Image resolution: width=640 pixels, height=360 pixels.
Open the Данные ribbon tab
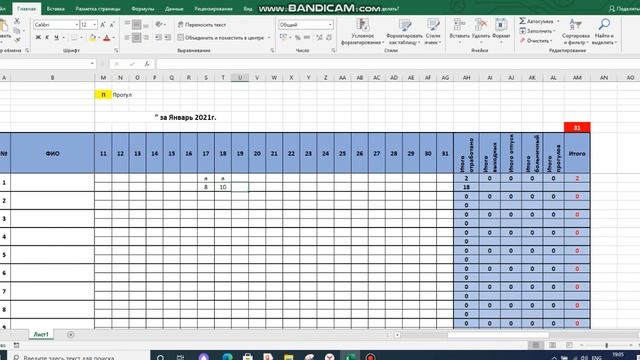click(x=174, y=9)
